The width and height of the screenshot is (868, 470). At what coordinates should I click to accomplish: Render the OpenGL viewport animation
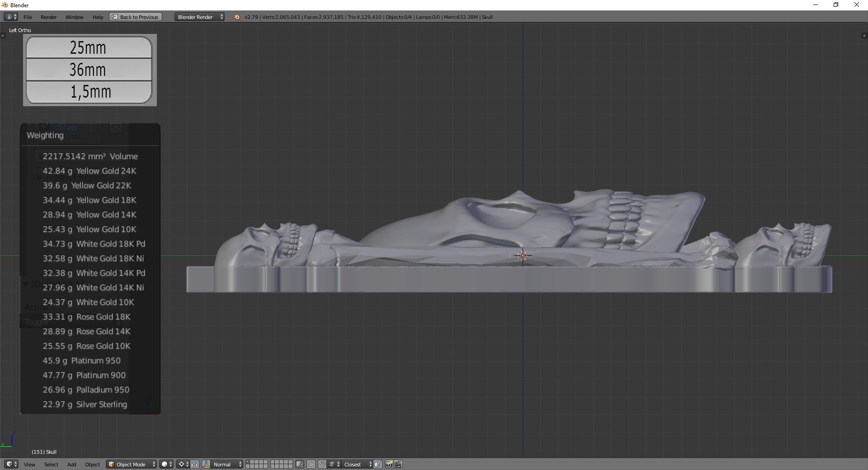[398, 464]
